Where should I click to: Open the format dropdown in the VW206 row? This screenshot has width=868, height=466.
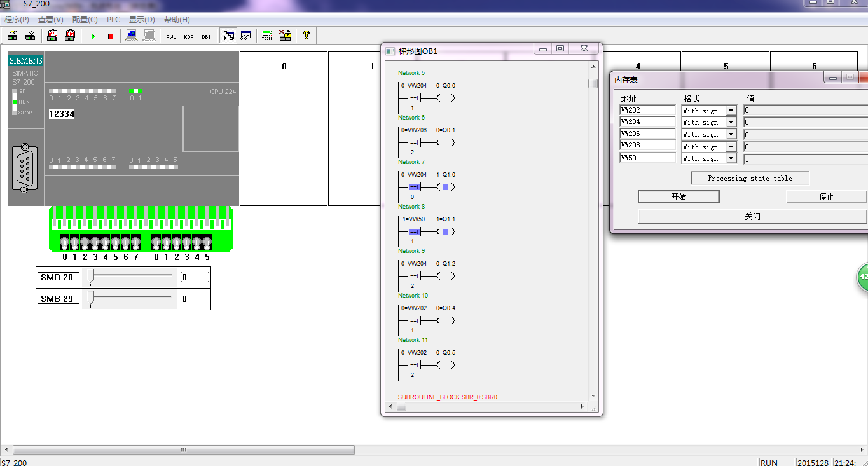tap(731, 135)
